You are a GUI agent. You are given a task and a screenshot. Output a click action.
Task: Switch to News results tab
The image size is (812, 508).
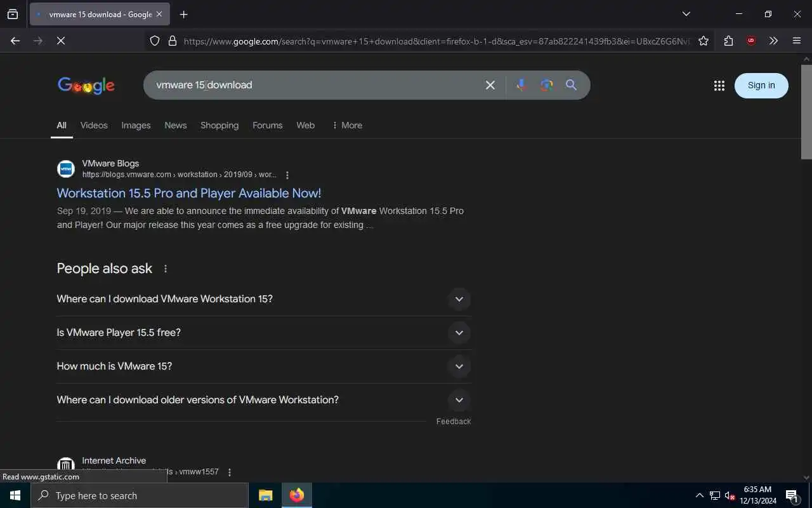click(176, 125)
